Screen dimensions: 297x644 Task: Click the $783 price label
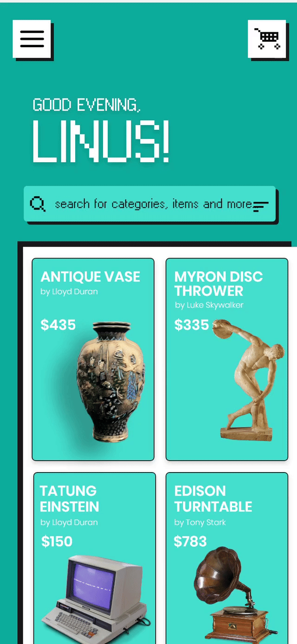[190, 541]
